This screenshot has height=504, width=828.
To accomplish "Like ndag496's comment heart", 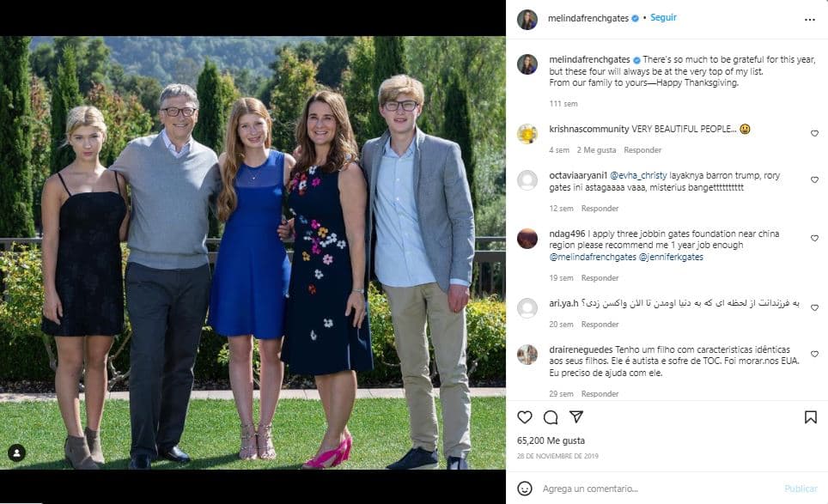I will pos(814,239).
